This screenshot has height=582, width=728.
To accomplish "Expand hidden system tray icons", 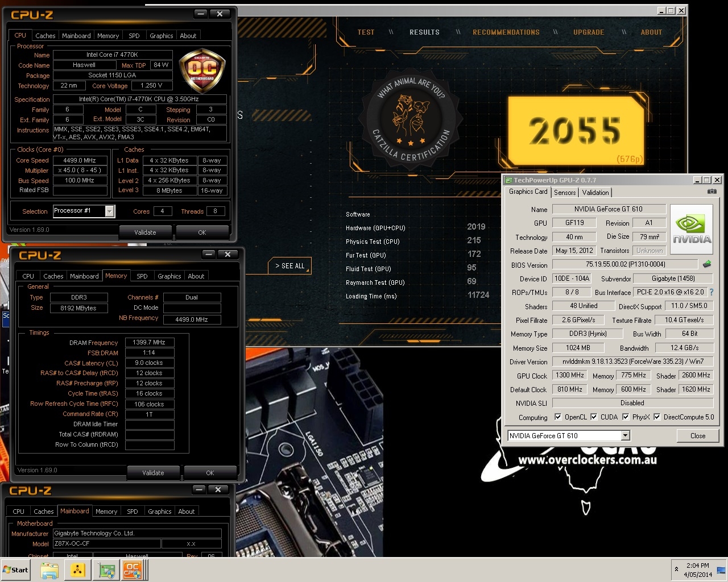I will pyautogui.click(x=676, y=569).
